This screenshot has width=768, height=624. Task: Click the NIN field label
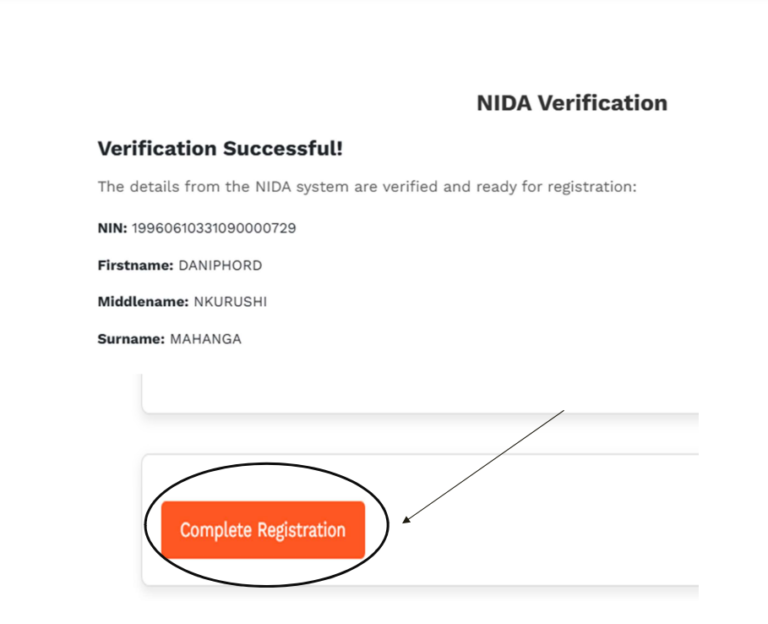pos(112,228)
